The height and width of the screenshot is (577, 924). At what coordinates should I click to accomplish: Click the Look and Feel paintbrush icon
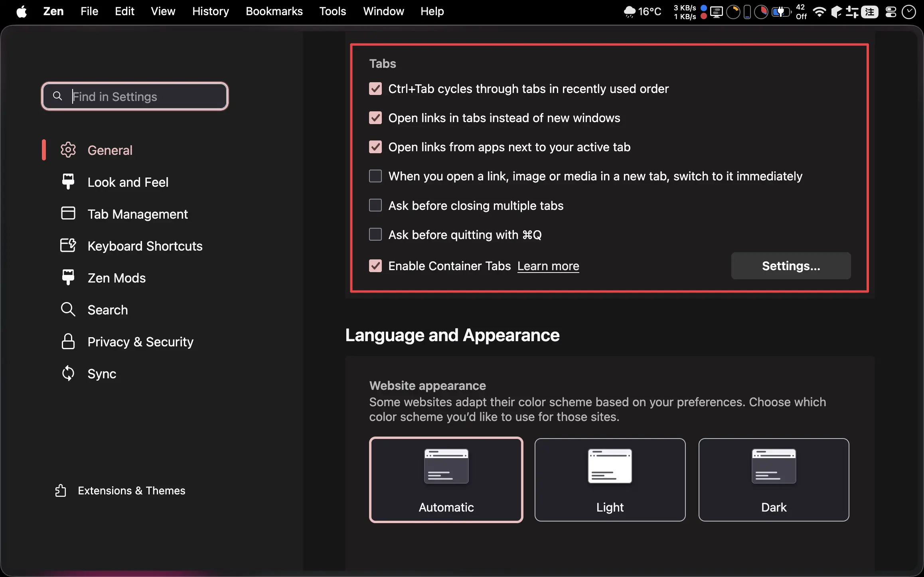tap(68, 182)
